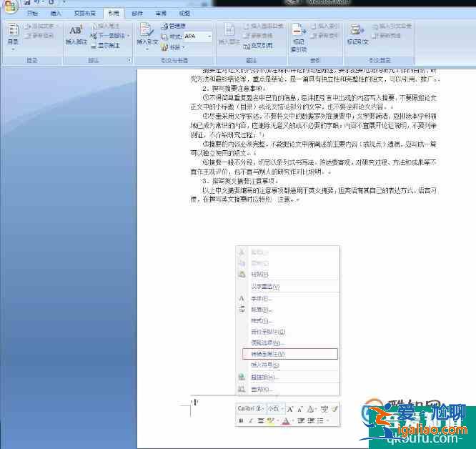The image size is (476, 449).
Task: Toggle italic in the mini toolbar
Action: pos(251,421)
